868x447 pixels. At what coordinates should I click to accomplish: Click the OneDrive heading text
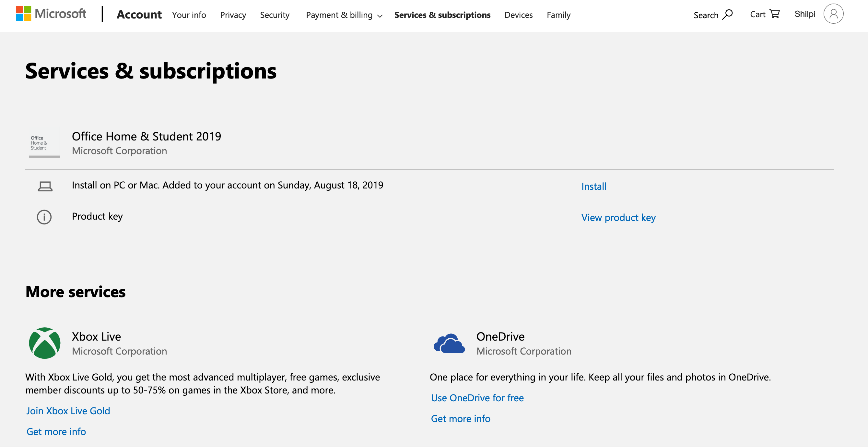click(x=500, y=336)
